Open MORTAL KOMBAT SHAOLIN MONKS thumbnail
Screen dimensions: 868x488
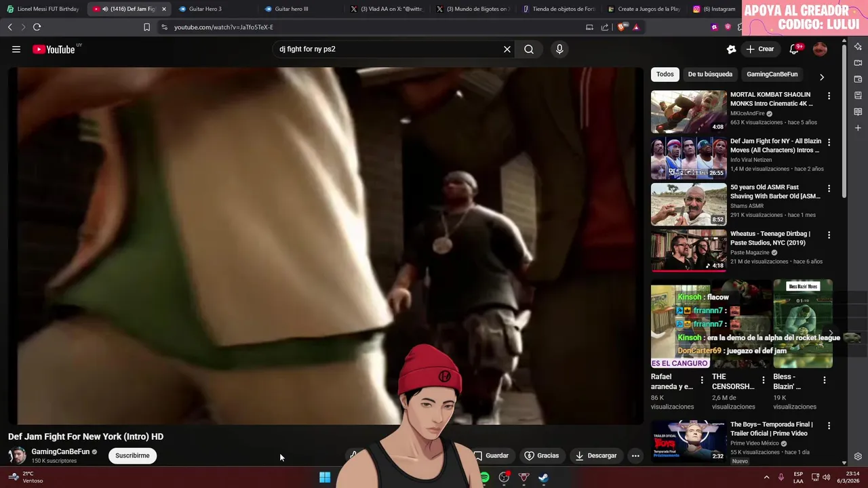[x=688, y=112]
